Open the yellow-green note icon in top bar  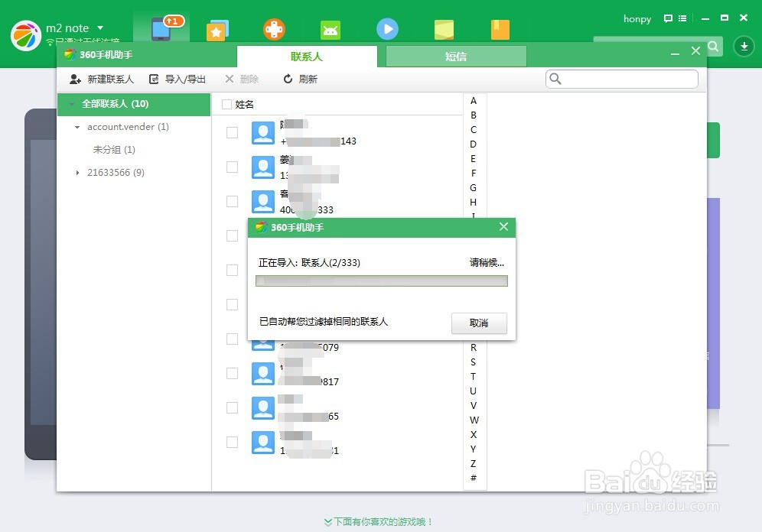pos(444,30)
